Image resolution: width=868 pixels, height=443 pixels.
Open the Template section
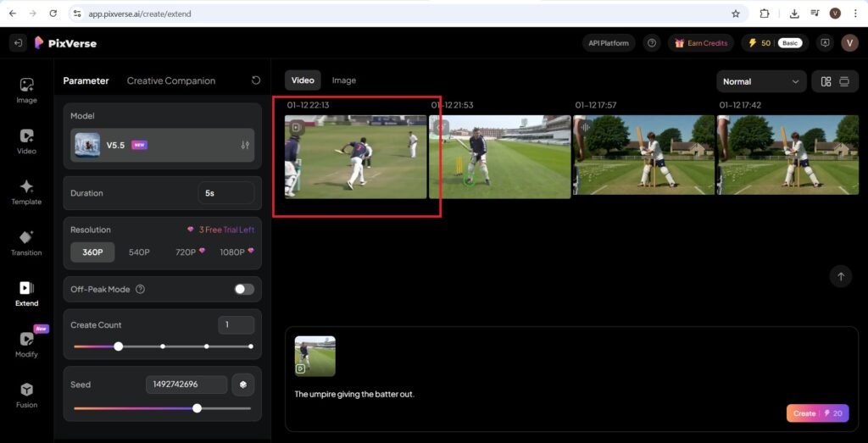coord(26,191)
